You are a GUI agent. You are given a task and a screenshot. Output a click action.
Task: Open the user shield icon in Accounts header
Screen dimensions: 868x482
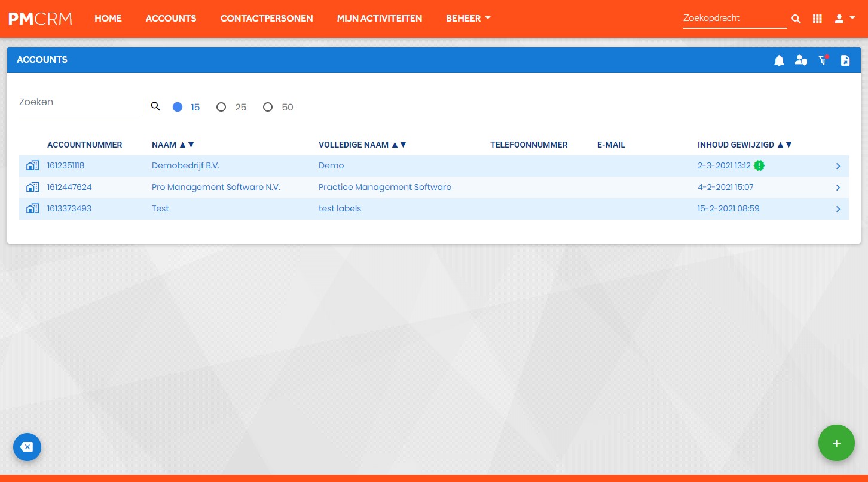[x=801, y=60]
